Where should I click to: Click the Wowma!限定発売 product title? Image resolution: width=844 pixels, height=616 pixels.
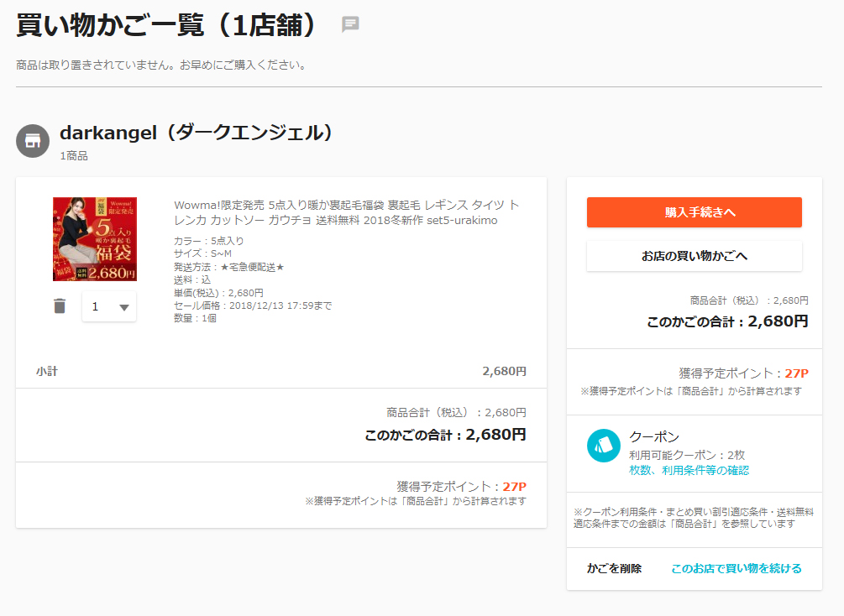pyautogui.click(x=346, y=212)
